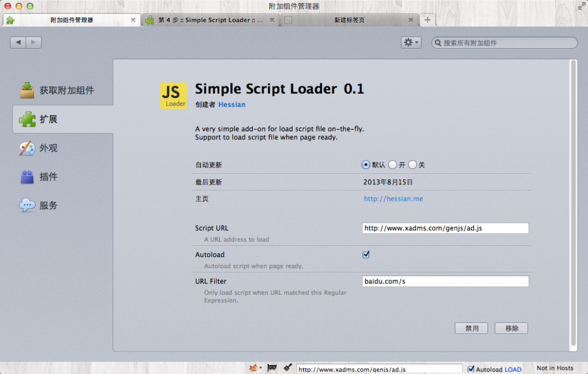The height and width of the screenshot is (374, 588).
Task: Open the 服务 services speech bubble icon
Action: click(x=28, y=205)
